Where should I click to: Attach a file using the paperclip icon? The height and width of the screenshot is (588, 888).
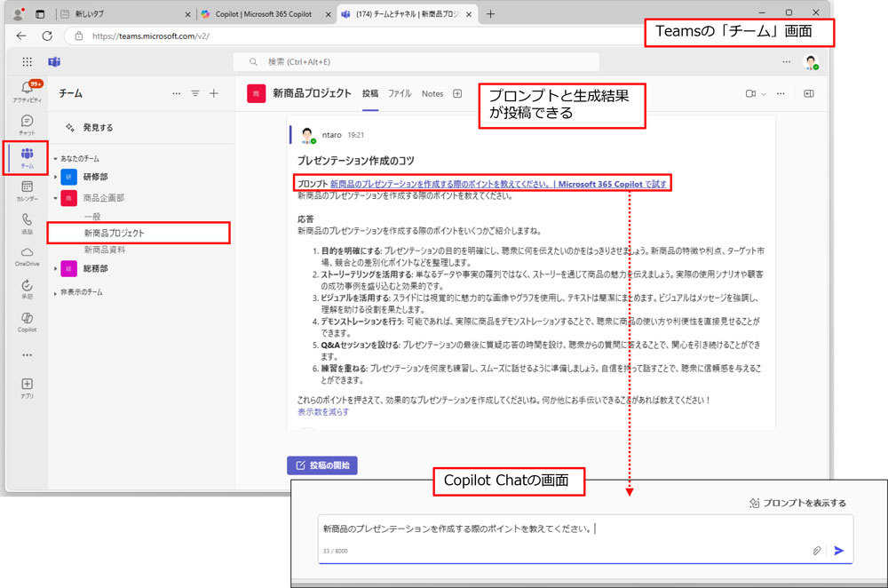point(816,551)
